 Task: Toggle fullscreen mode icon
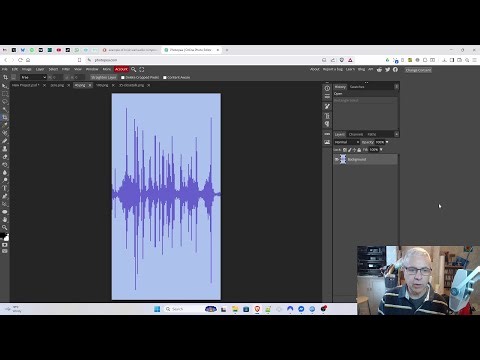[142, 69]
